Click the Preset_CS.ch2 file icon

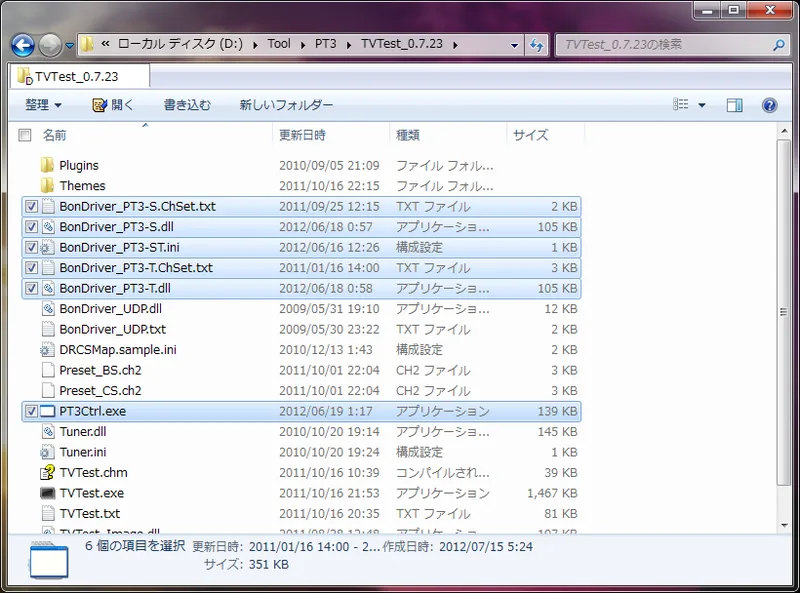48,390
